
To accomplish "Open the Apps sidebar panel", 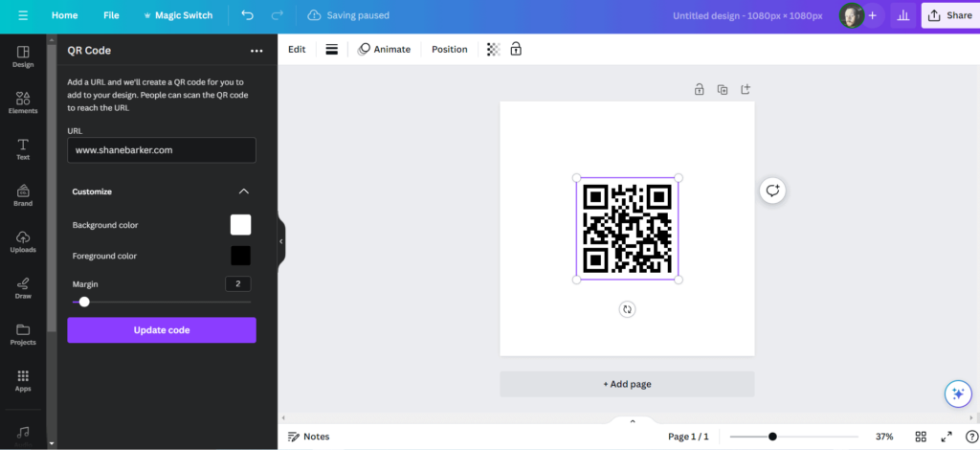I will click(x=23, y=380).
